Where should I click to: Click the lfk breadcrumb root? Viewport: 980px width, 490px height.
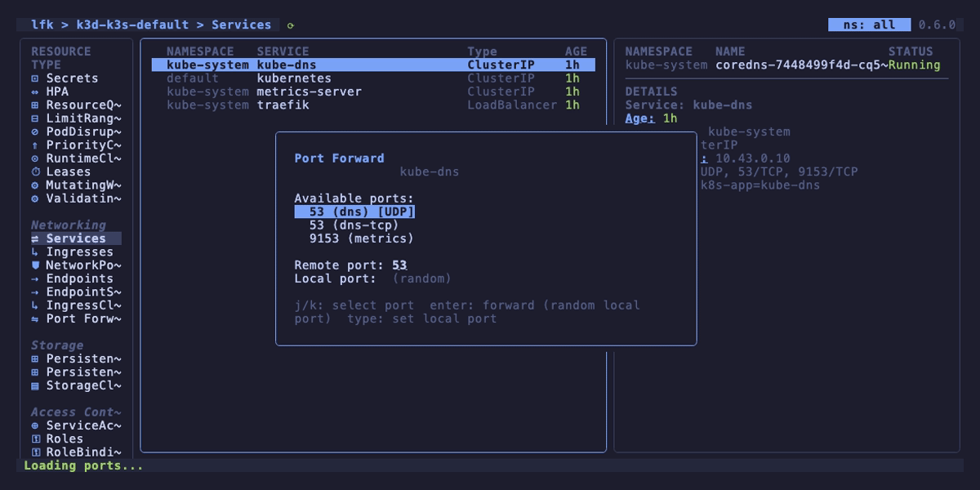(x=42, y=24)
